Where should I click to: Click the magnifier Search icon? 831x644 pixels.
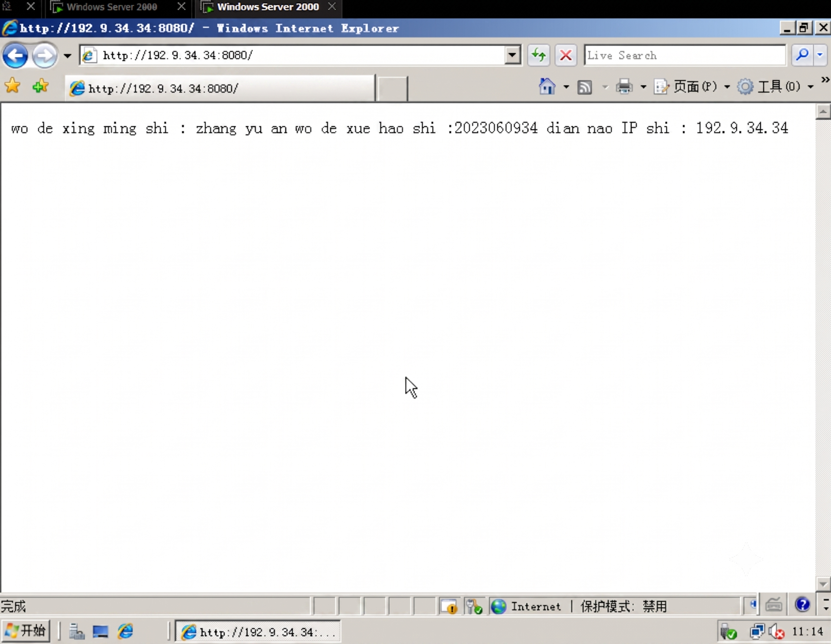coord(802,55)
